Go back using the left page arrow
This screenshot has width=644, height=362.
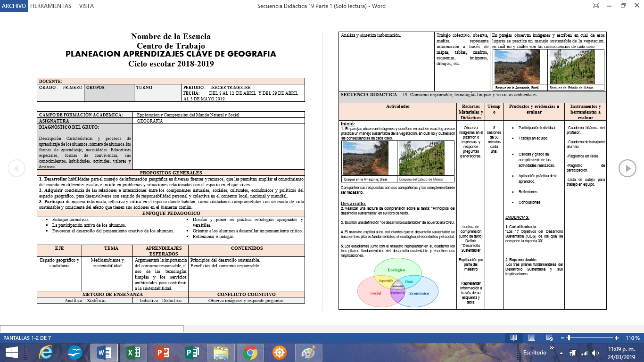click(x=16, y=168)
